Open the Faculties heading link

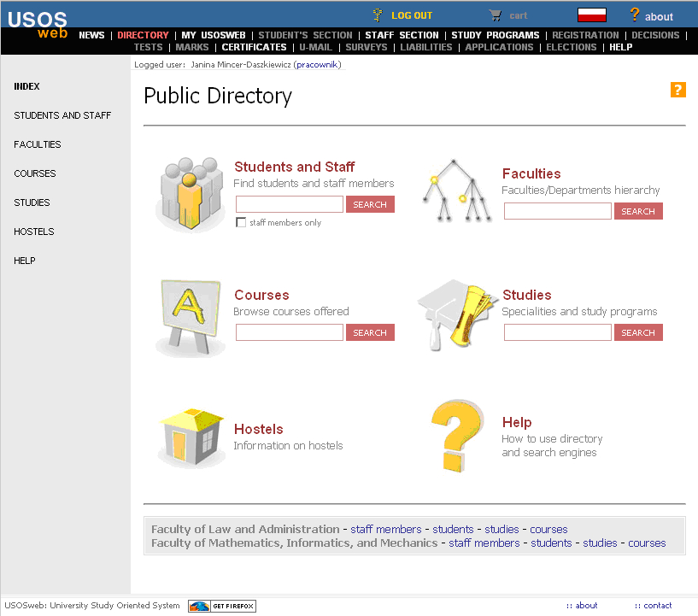(x=531, y=173)
